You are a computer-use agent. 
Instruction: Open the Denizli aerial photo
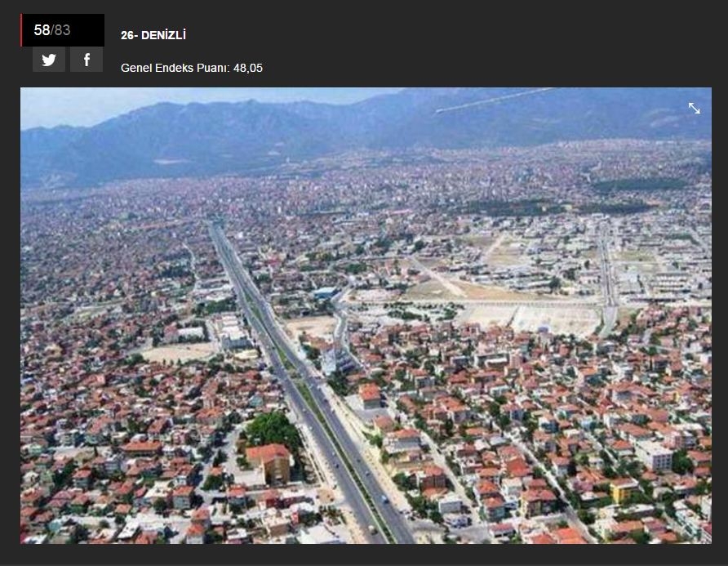pos(366,315)
